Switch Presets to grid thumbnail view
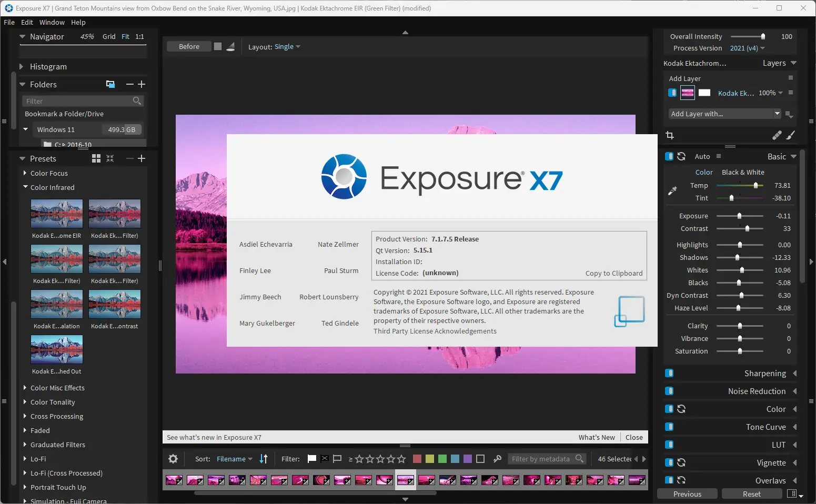 tap(96, 158)
